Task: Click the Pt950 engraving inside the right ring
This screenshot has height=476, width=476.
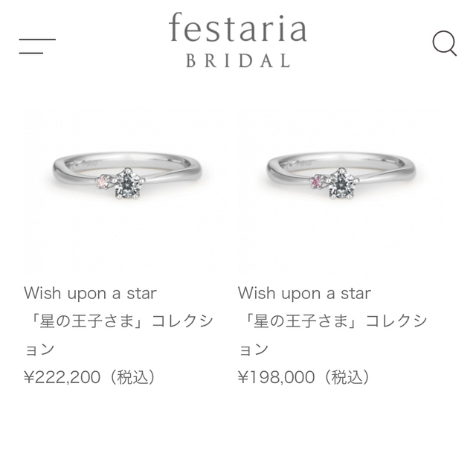Action: [x=304, y=164]
